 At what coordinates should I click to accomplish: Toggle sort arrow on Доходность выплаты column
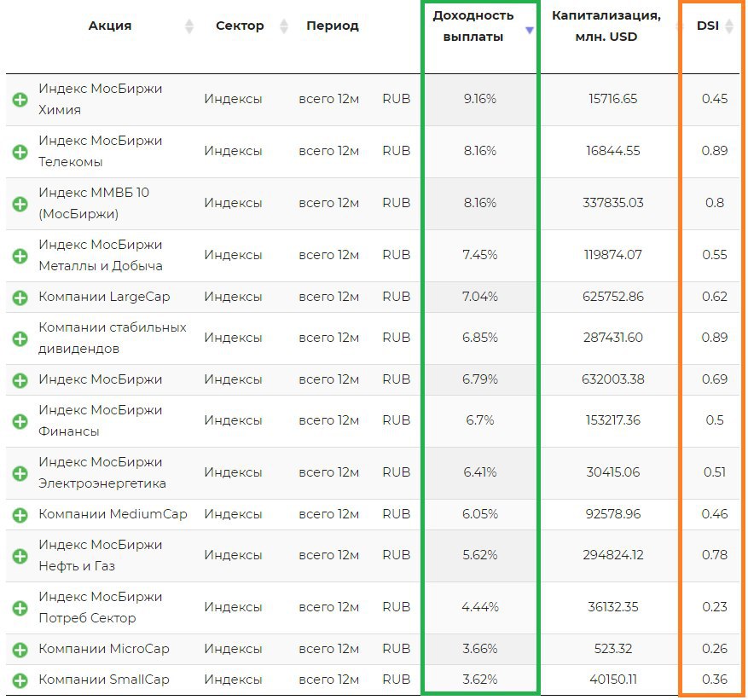tap(530, 31)
